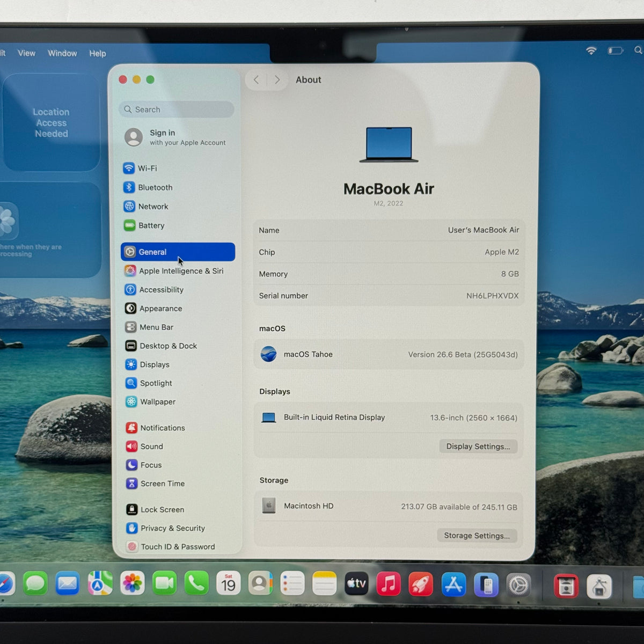
Task: Click the serial number NH6LPHXVDX
Action: 492,296
